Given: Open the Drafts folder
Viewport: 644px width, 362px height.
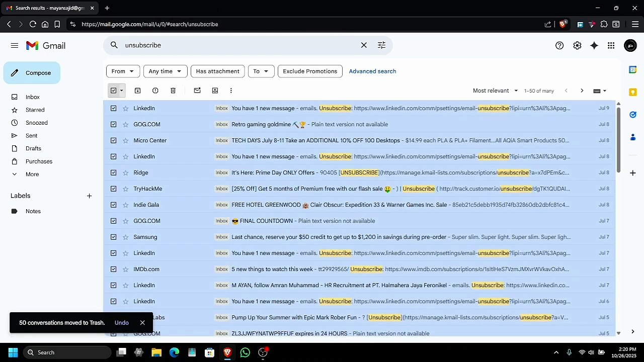Looking at the screenshot, I should coord(33,148).
